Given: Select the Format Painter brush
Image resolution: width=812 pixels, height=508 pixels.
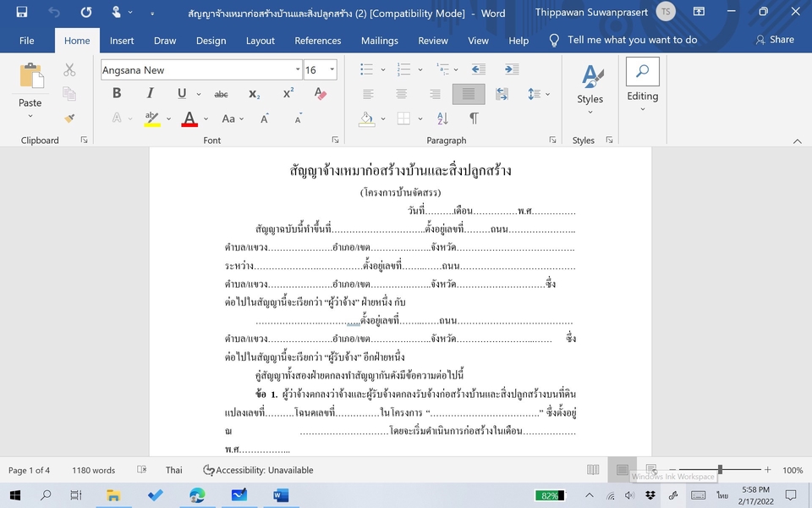Looking at the screenshot, I should (69, 119).
